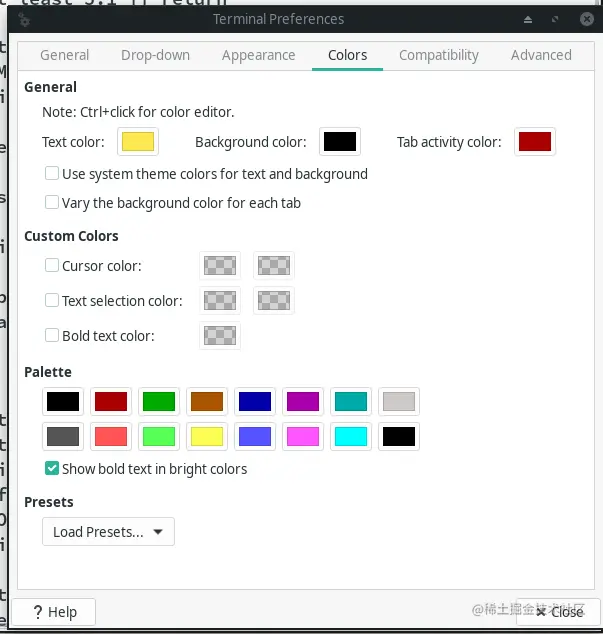The image size is (603, 634).
Task: Edit the brown-orange palette color
Action: click(x=207, y=402)
